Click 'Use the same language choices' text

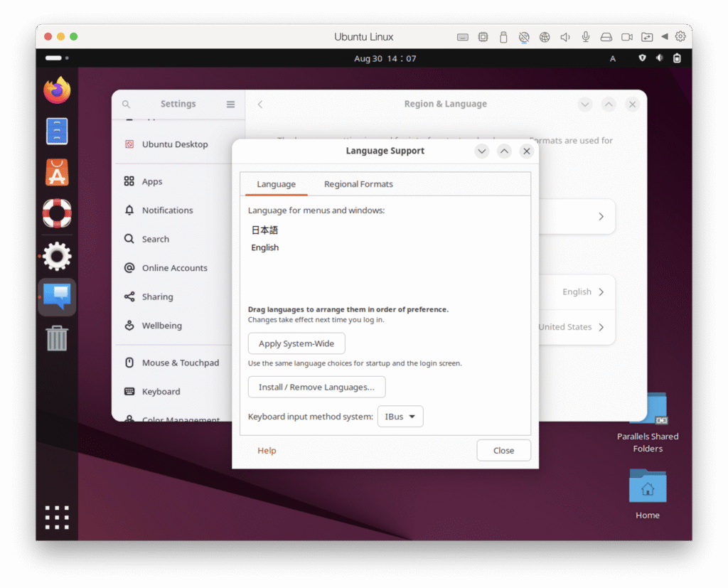[355, 363]
